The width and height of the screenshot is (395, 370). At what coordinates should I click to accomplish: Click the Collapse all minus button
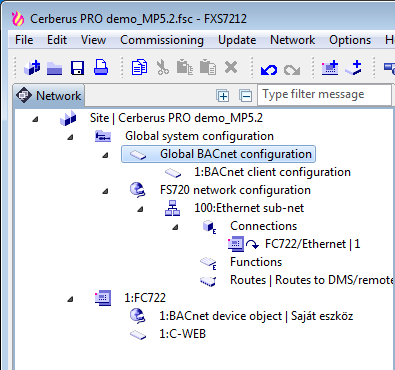[x=246, y=96]
